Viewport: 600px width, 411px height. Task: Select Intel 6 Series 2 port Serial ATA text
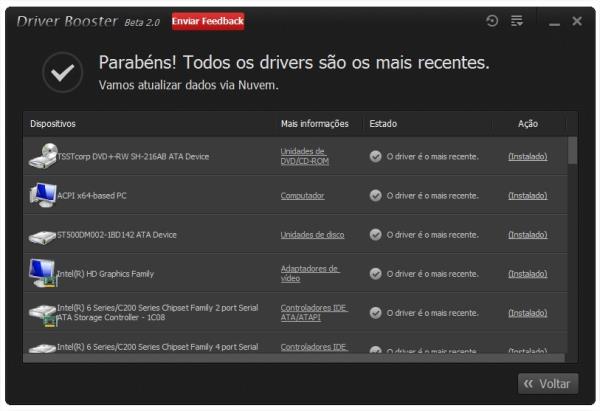tap(158, 312)
